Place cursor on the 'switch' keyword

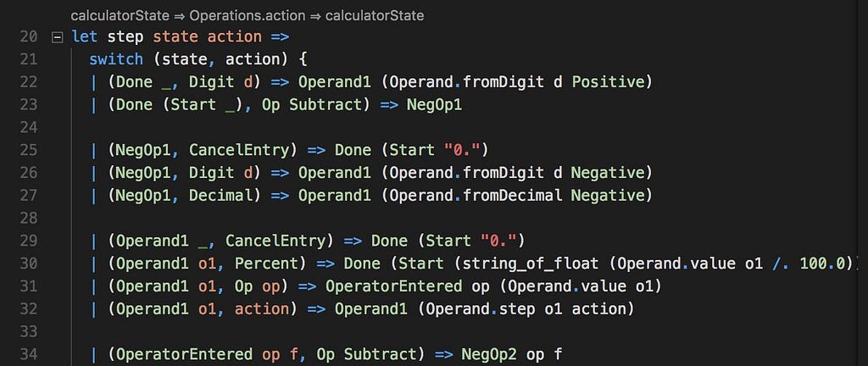[116, 59]
